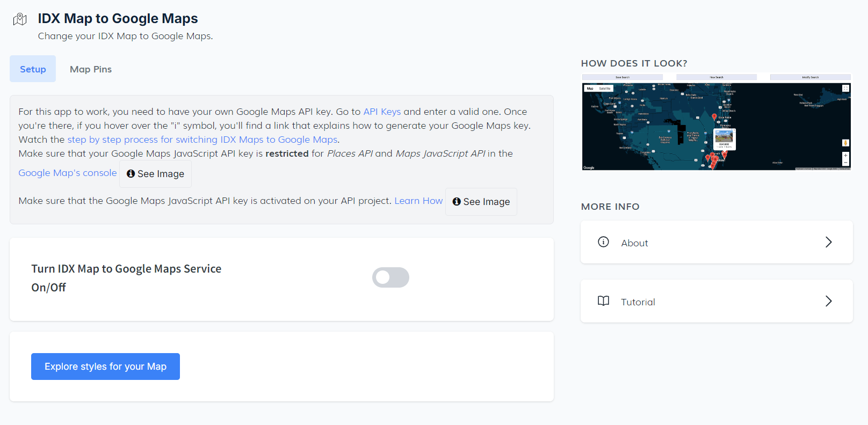The width and height of the screenshot is (868, 425).
Task: Click the zoom in plus on map preview
Action: (x=845, y=155)
